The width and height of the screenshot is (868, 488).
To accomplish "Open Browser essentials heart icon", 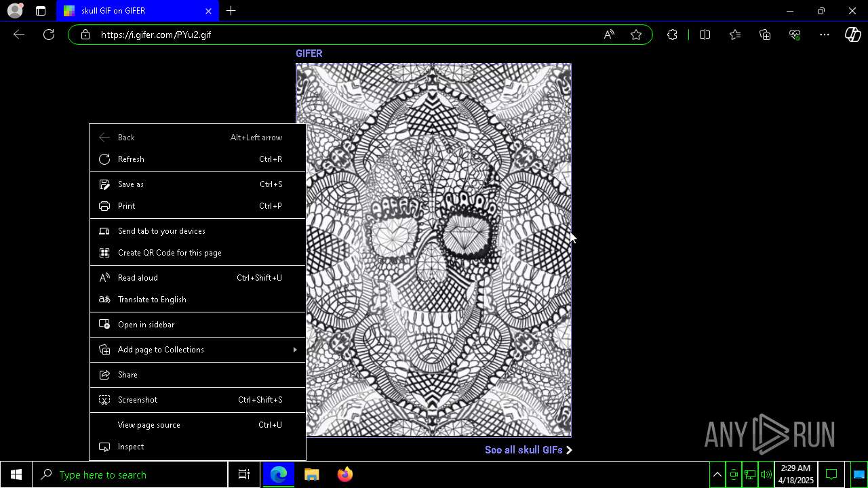I will (x=795, y=35).
